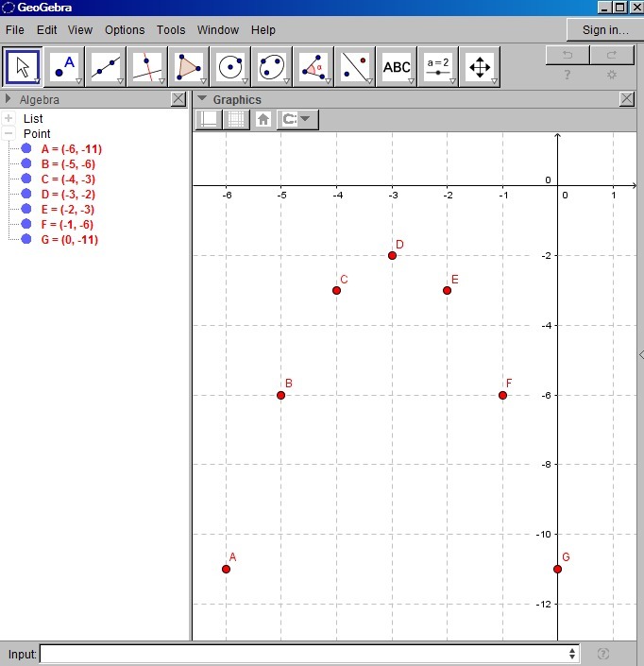Select the Circle with Center tool
Screen dimensions: 644x666
point(230,67)
